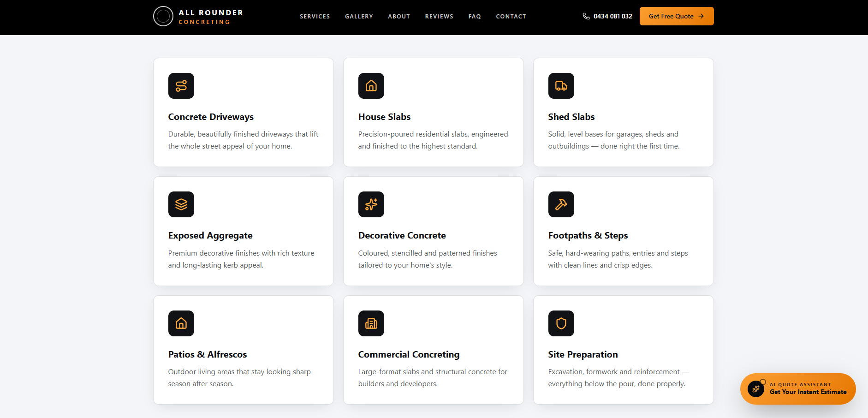
Task: Click the Patios & Alfrescos home icon
Action: point(181,323)
